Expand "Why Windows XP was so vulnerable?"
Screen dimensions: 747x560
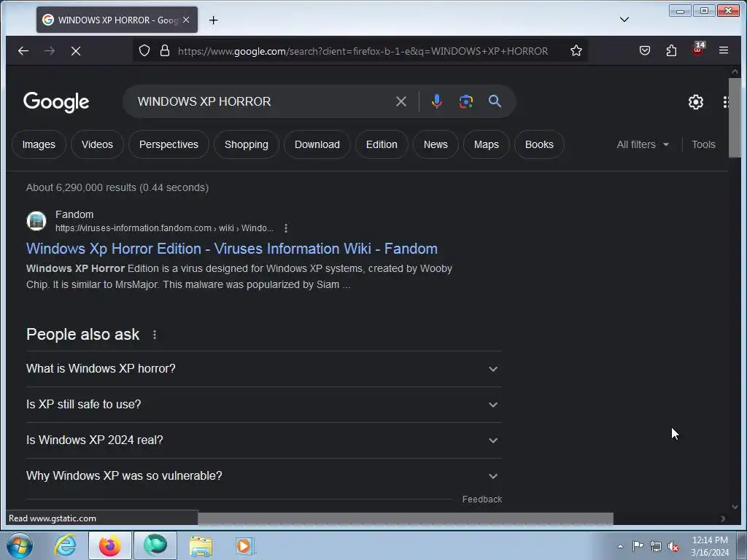tap(264, 476)
